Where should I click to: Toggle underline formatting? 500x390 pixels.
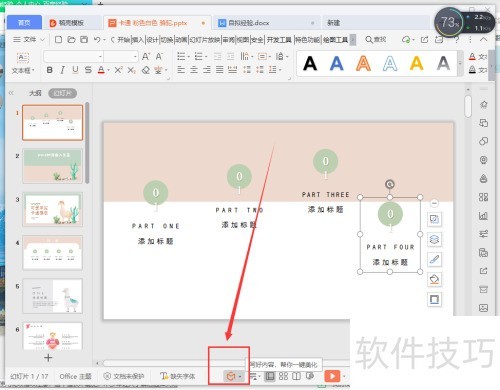[75, 70]
